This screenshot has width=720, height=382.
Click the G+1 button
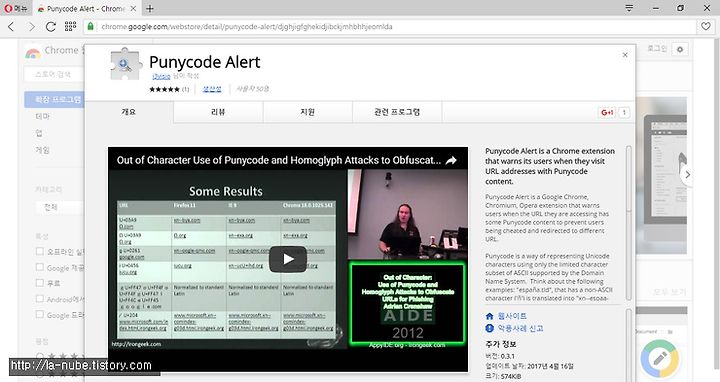[607, 112]
